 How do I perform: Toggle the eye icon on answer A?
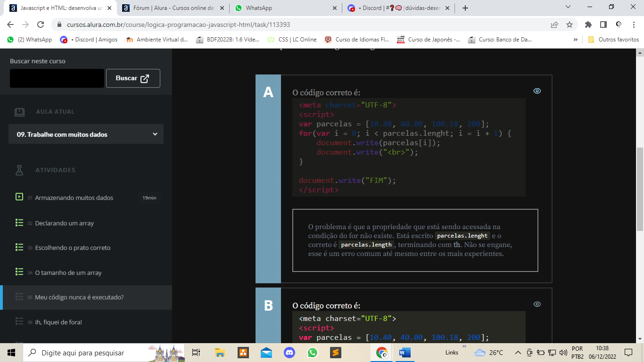click(537, 91)
